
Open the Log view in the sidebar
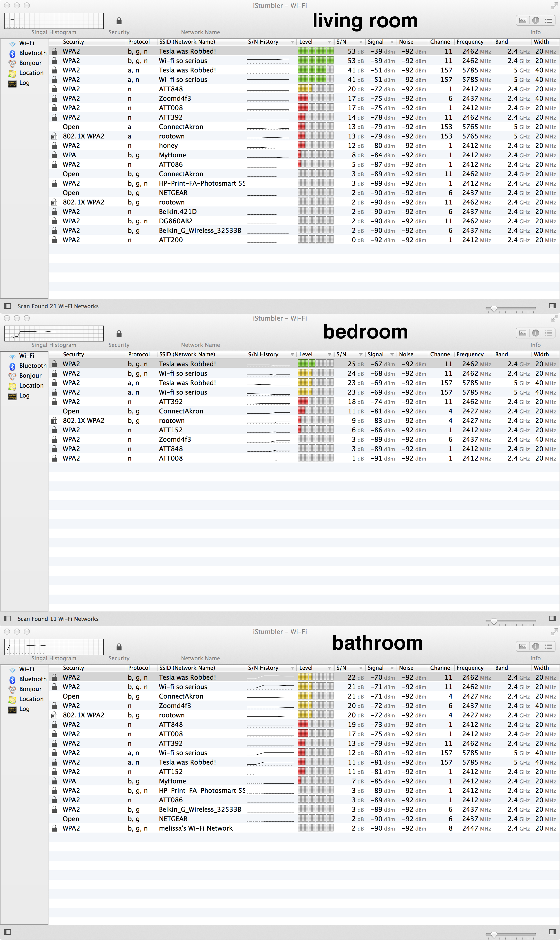tap(24, 83)
